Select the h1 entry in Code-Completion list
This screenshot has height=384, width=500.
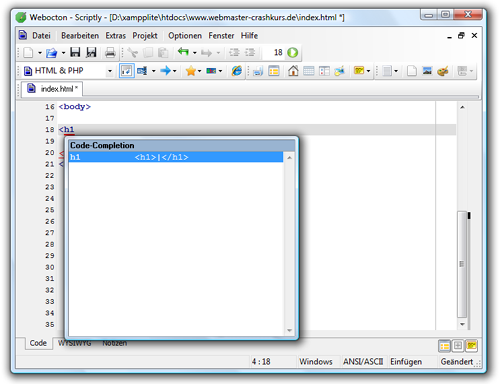pyautogui.click(x=176, y=157)
